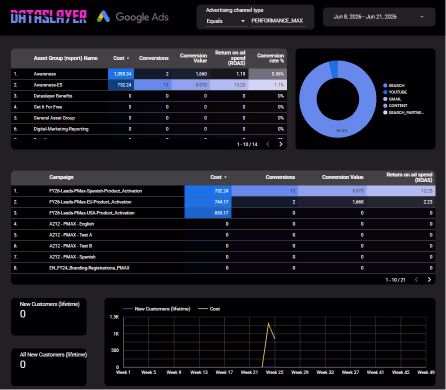Image resolution: width=446 pixels, height=390 pixels.
Task: Select the Awareness-ES asset group row
Action: click(x=149, y=85)
